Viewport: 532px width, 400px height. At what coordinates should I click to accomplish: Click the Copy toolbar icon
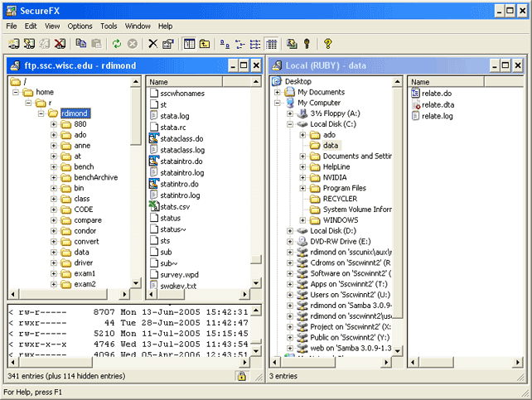pos(80,44)
